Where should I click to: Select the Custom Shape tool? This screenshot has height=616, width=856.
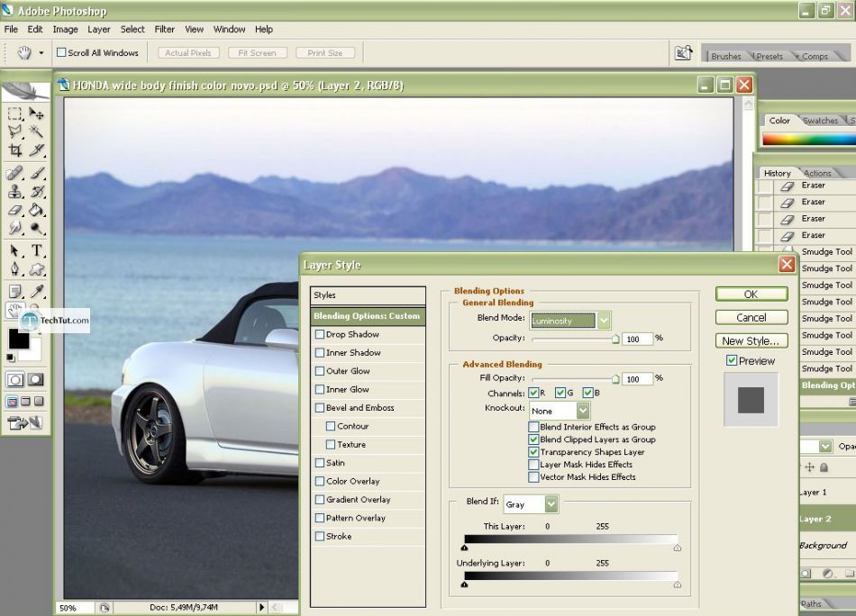pyautogui.click(x=36, y=269)
